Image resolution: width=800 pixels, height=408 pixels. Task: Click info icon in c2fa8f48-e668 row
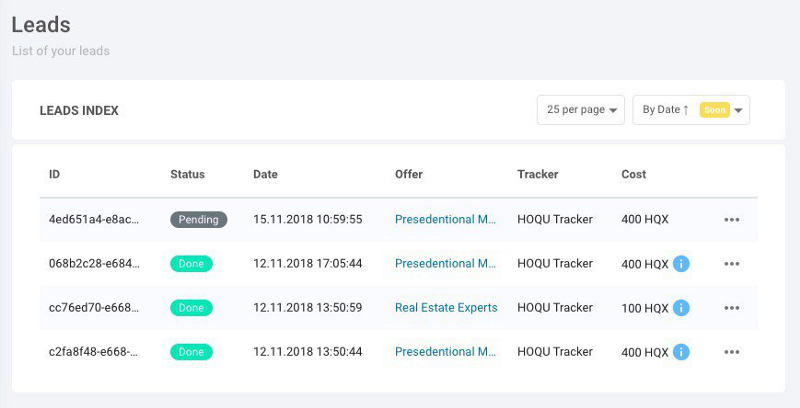click(681, 352)
